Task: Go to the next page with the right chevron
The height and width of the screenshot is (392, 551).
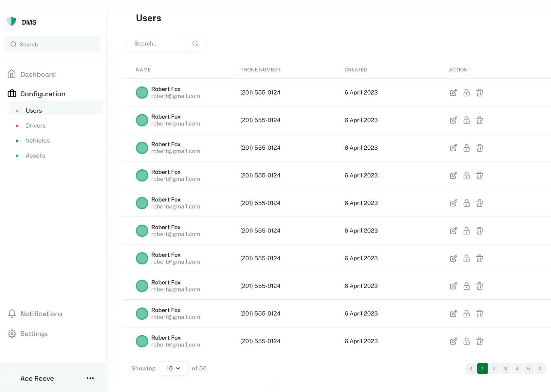Action: [x=540, y=368]
